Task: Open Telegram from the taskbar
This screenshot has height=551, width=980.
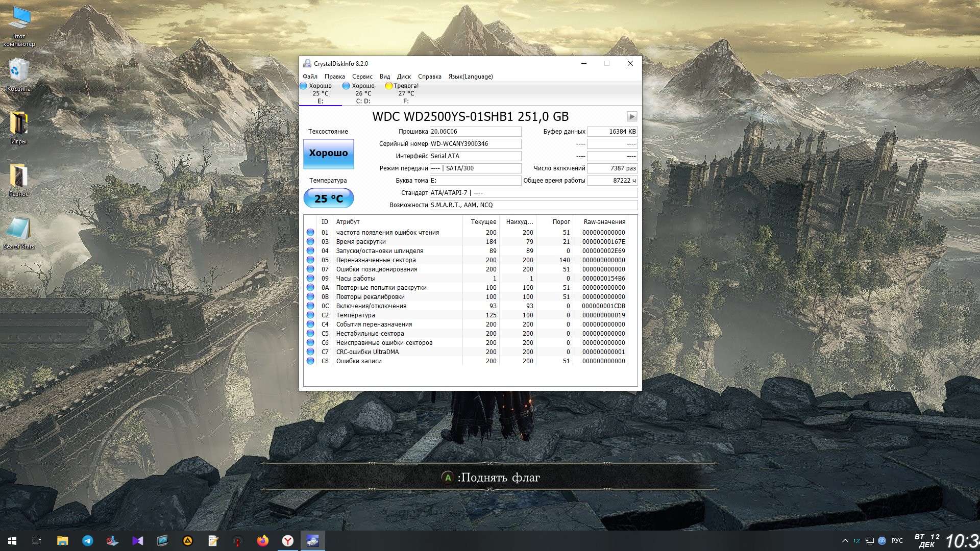Action: click(x=88, y=541)
